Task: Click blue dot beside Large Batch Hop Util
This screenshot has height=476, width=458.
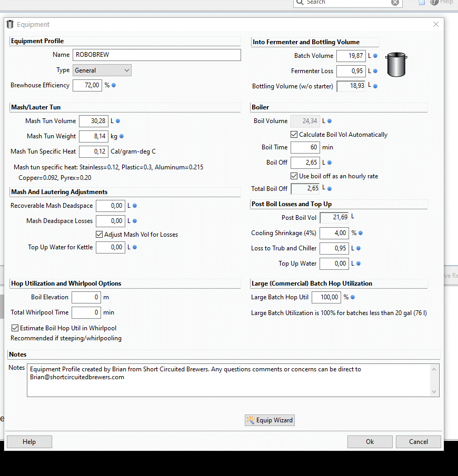Action: (353, 297)
